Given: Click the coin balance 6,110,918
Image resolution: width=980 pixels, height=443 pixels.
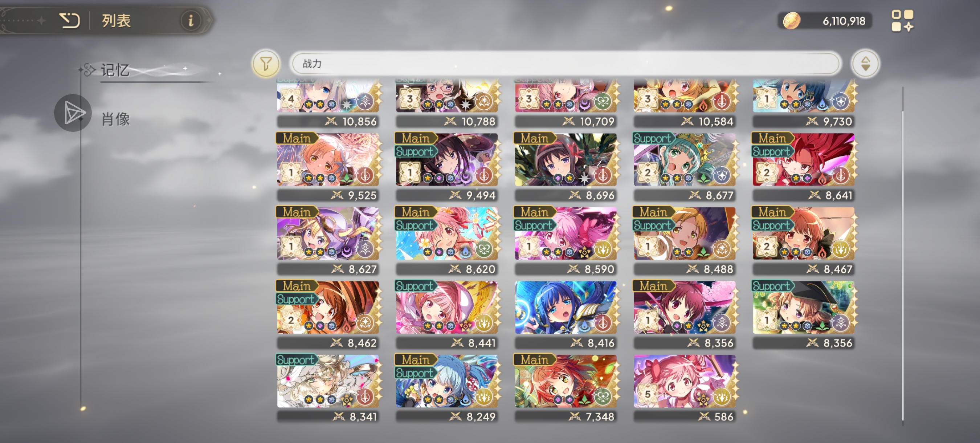Looking at the screenshot, I should click(844, 21).
